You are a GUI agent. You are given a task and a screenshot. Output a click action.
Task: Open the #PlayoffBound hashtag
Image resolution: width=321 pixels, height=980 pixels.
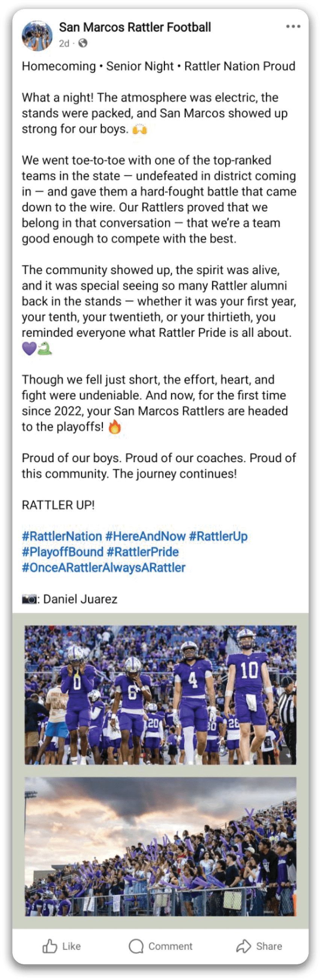pos(63,552)
